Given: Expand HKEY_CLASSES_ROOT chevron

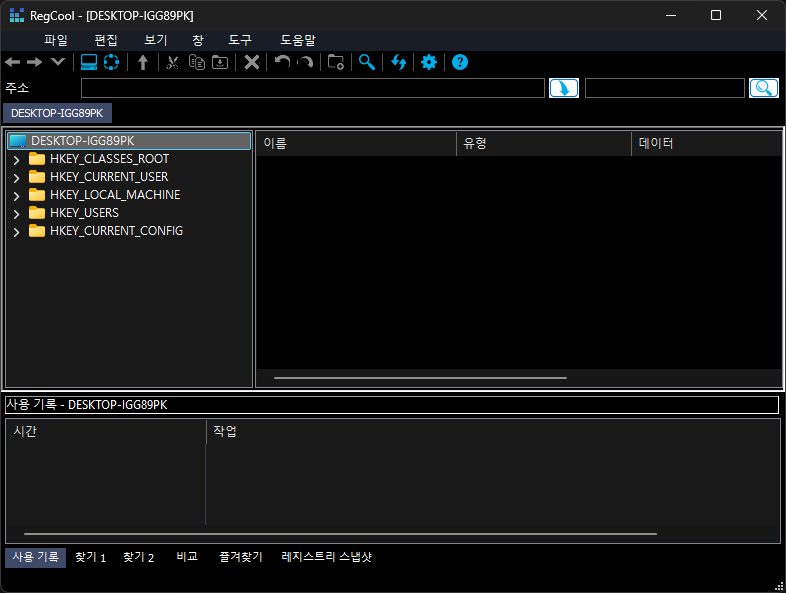Looking at the screenshot, I should pyautogui.click(x=17, y=160).
